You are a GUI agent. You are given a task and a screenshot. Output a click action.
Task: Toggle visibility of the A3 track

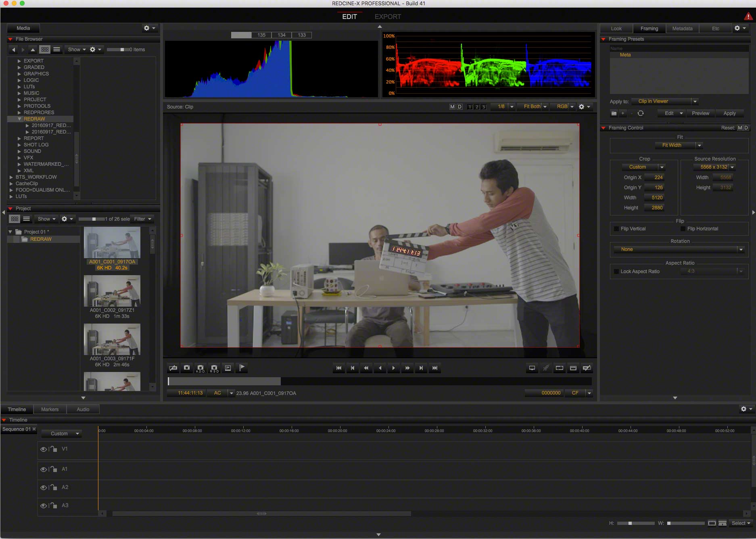43,506
